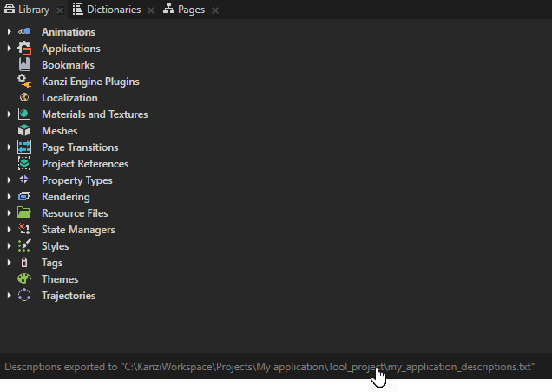
Task: Click the Bookmarks icon
Action: tap(24, 65)
